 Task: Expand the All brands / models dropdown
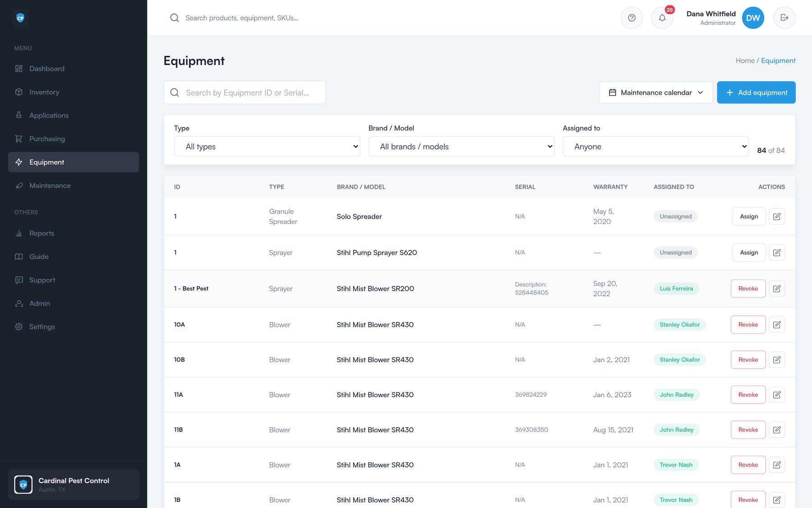click(x=461, y=146)
